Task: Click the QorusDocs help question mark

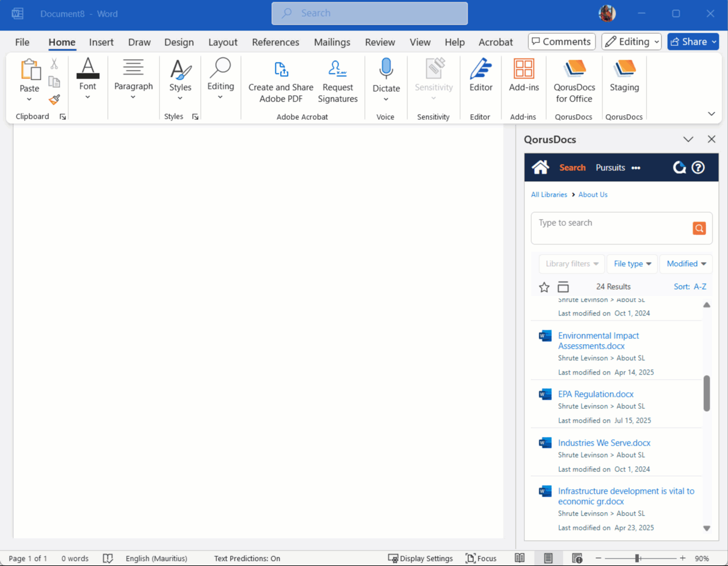Action: pyautogui.click(x=698, y=167)
